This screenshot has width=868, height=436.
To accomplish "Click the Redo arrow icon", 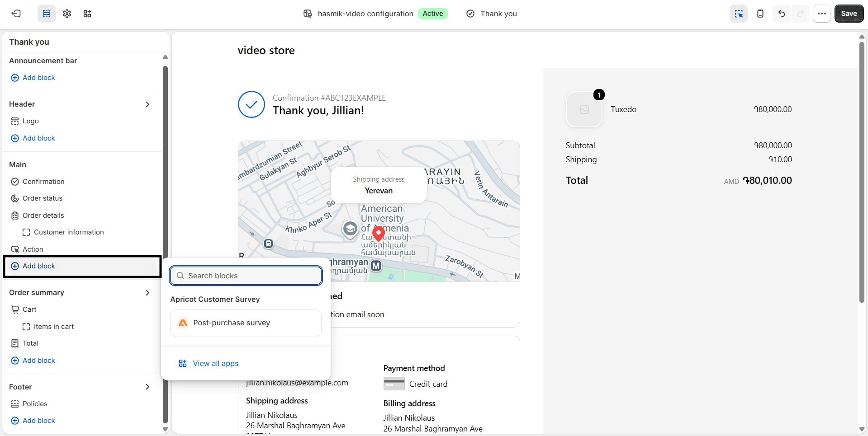I will [x=801, y=14].
